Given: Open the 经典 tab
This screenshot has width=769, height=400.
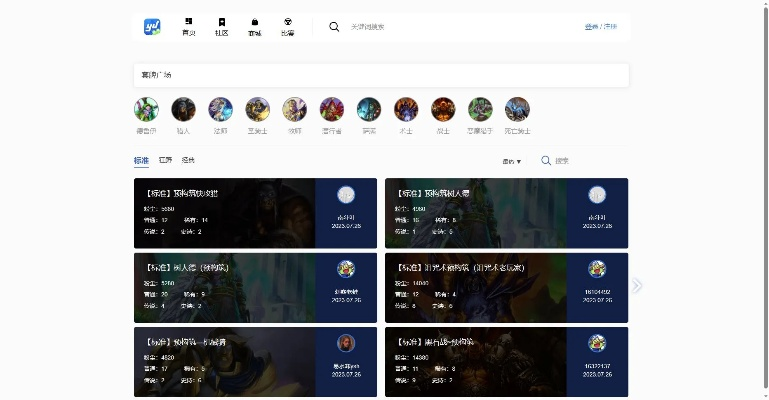Looking at the screenshot, I should [188, 160].
